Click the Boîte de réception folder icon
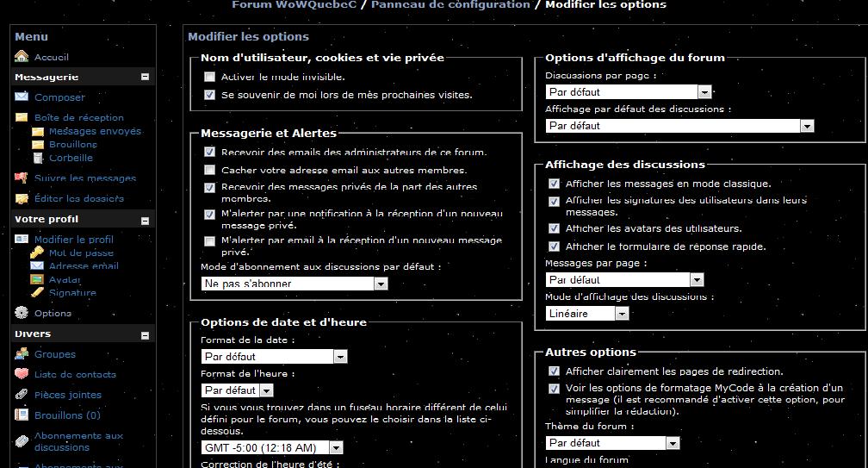868x468 pixels. pyautogui.click(x=22, y=117)
